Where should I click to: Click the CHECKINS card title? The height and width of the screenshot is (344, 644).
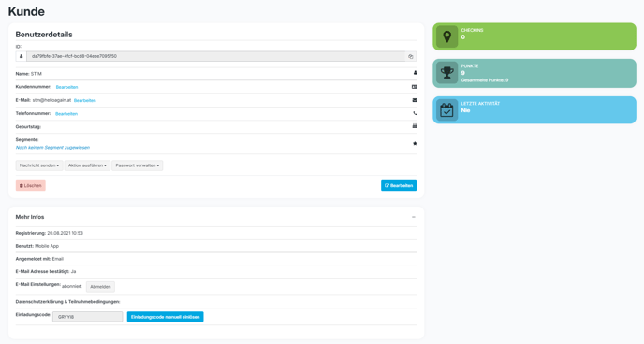pos(472,30)
